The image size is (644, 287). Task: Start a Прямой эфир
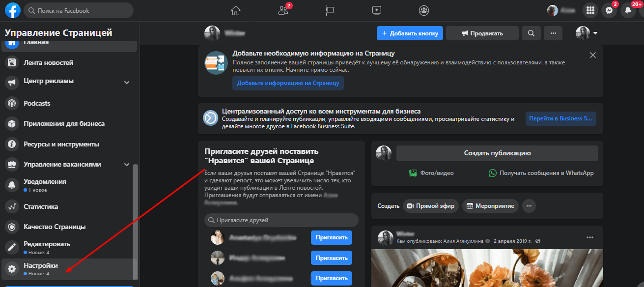click(x=431, y=206)
